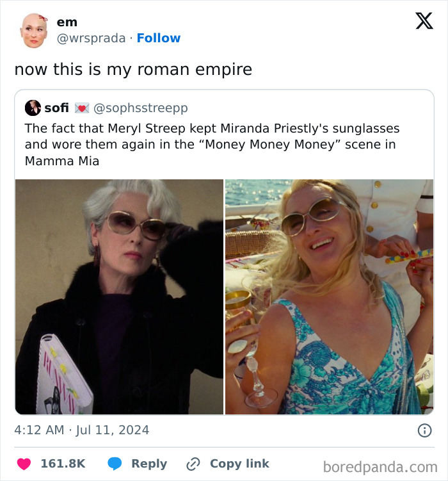Click the chain icon beside Copy link
Screen dimensions: 448x481
193,464
